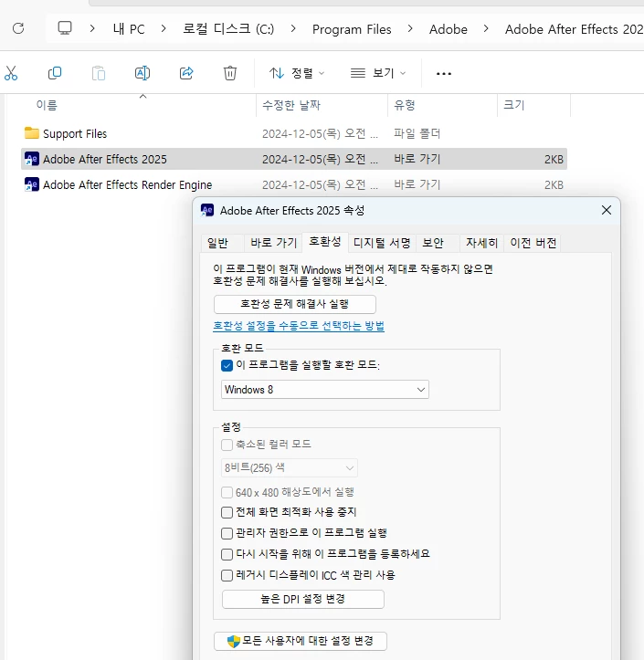Sort by 수정한 날짜 column header
The image size is (644, 660).
[x=291, y=105]
